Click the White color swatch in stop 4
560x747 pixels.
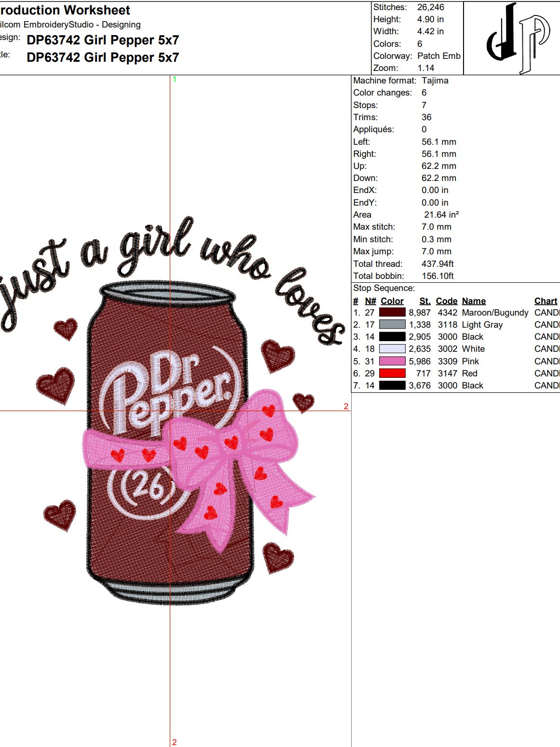coord(392,348)
